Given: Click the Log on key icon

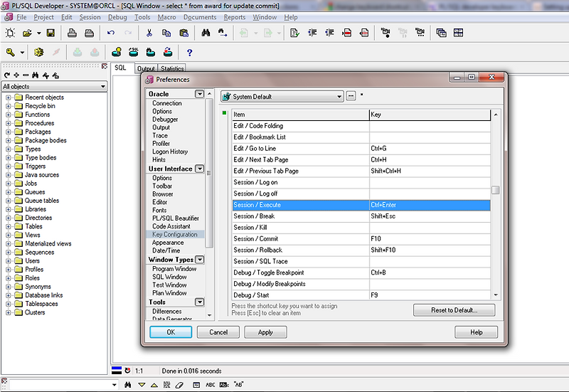Looking at the screenshot, I should (11, 52).
